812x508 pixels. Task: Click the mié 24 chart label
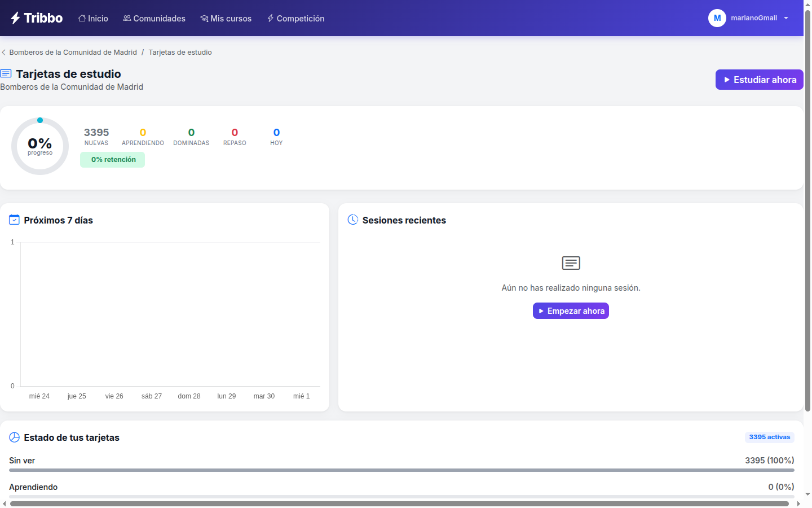point(39,396)
